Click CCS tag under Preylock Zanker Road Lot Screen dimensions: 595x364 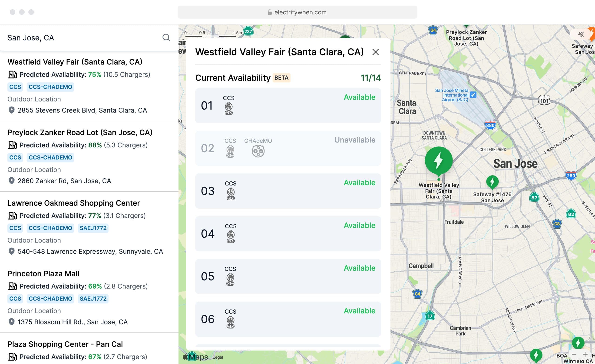(x=15, y=158)
